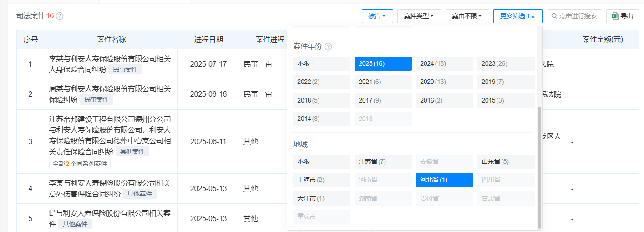Pick the 2017 (9) year filter
The height and width of the screenshot is (232, 644).
(383, 100)
